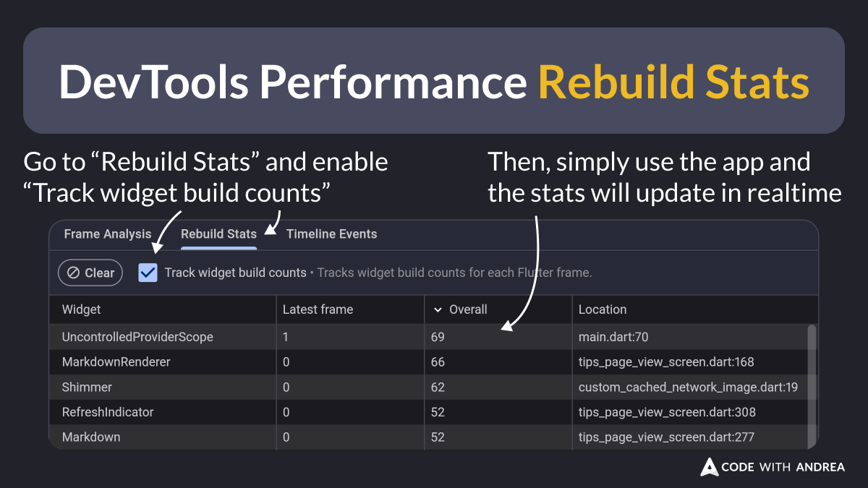The height and width of the screenshot is (488, 868).
Task: Click the chevron icon beside Overall
Action: coord(438,309)
